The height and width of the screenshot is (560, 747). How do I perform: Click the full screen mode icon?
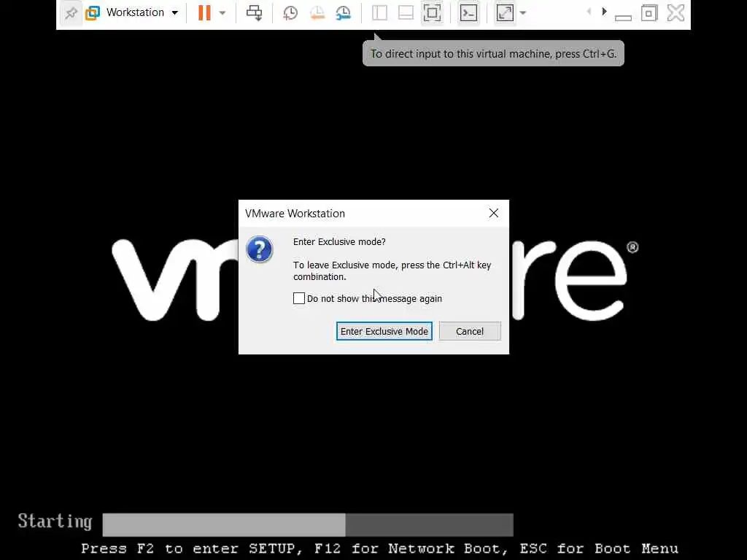(432, 13)
